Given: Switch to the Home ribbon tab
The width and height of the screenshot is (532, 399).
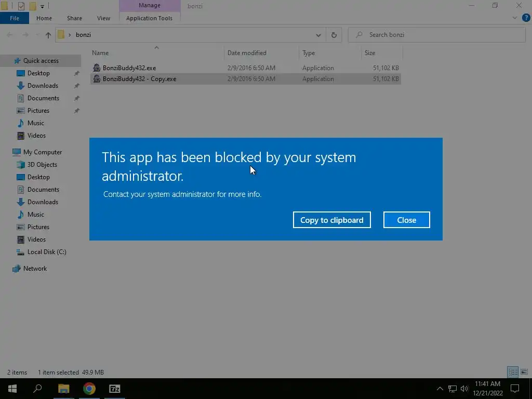Looking at the screenshot, I should click(44, 18).
